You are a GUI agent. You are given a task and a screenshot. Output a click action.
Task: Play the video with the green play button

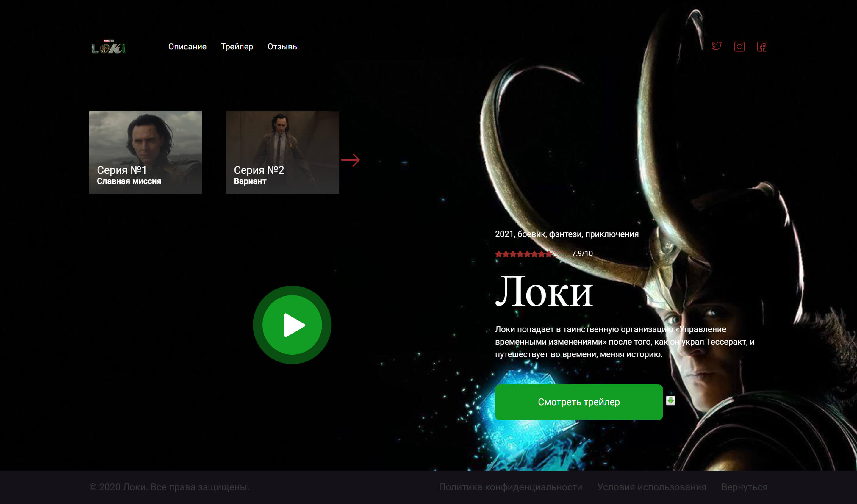(292, 325)
